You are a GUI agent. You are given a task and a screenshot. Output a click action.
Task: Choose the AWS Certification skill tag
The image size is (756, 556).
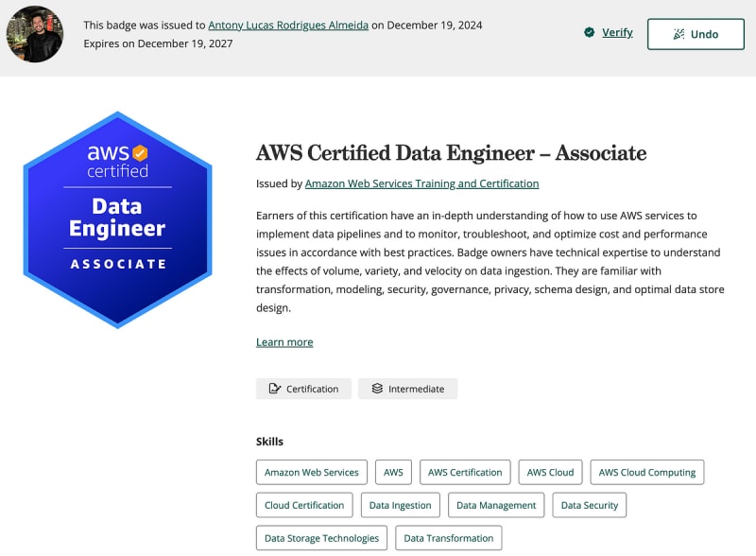point(465,473)
